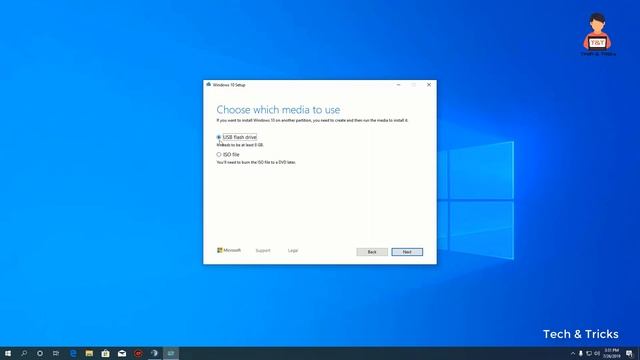Open network status tray icon
This screenshot has height=360, width=640.
pyautogui.click(x=589, y=353)
